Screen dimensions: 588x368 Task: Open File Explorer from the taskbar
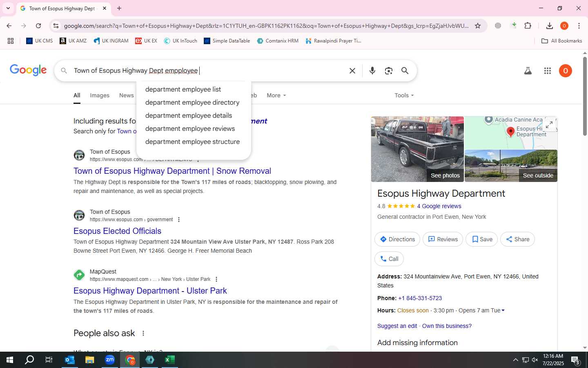[x=90, y=360]
